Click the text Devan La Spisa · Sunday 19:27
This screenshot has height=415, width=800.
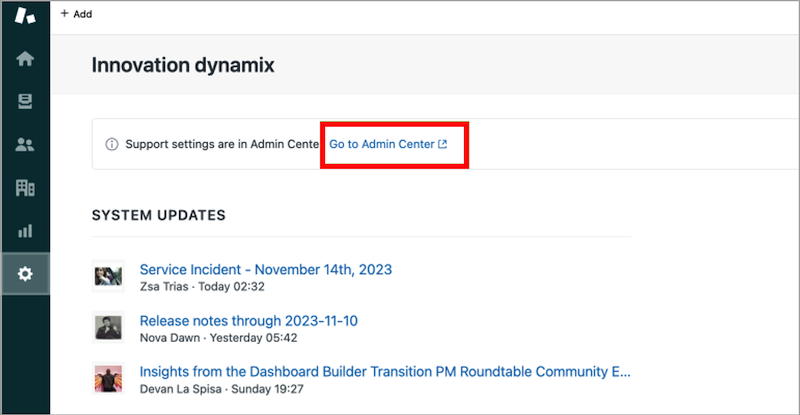[x=221, y=389]
